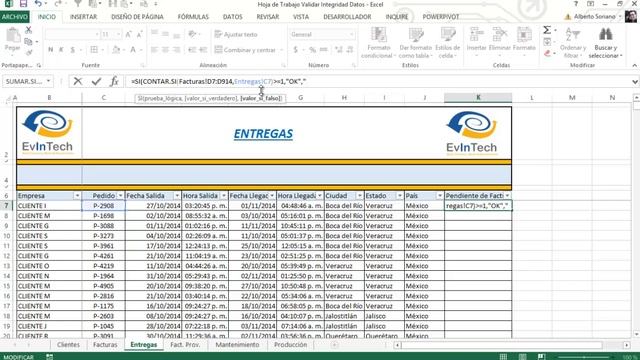Open Ordenar y filtrar menu

(x=573, y=43)
